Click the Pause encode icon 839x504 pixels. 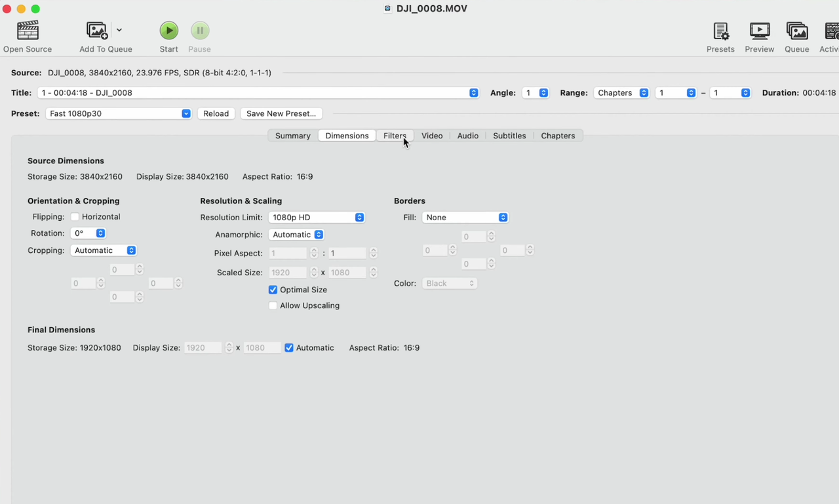click(x=200, y=31)
